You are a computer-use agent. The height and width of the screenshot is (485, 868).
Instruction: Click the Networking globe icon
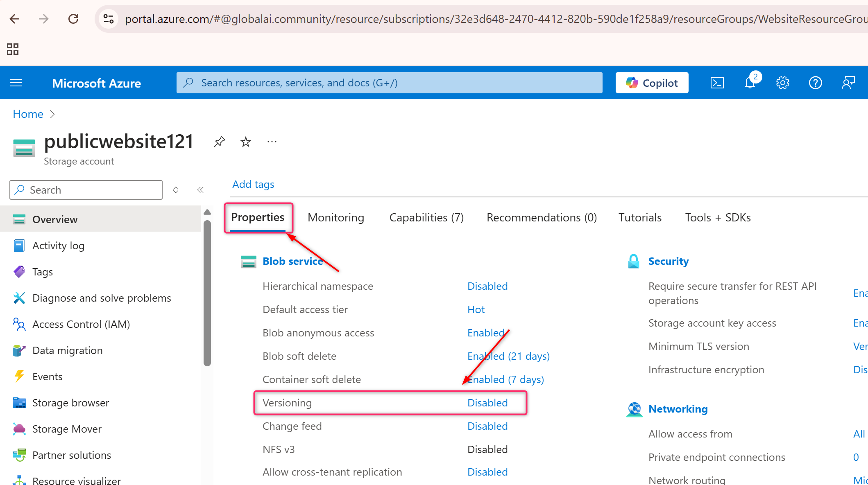pos(635,409)
